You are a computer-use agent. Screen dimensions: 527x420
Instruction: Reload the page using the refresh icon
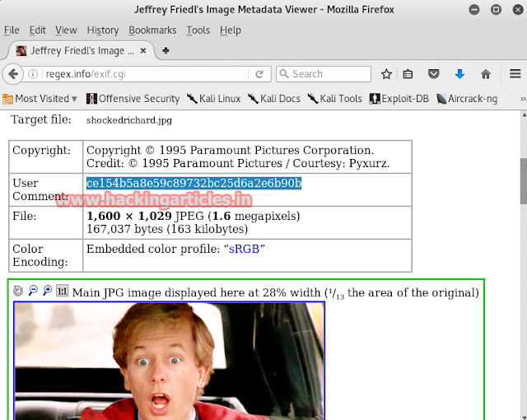coord(259,74)
